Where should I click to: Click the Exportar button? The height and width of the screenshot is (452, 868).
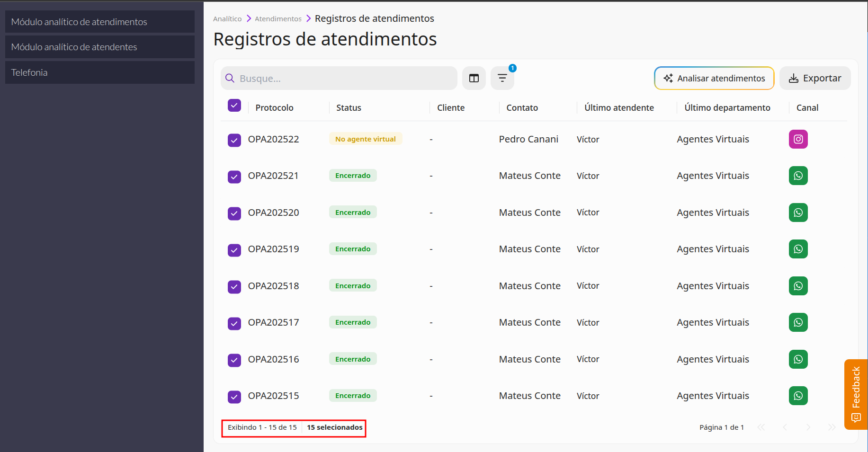[815, 78]
